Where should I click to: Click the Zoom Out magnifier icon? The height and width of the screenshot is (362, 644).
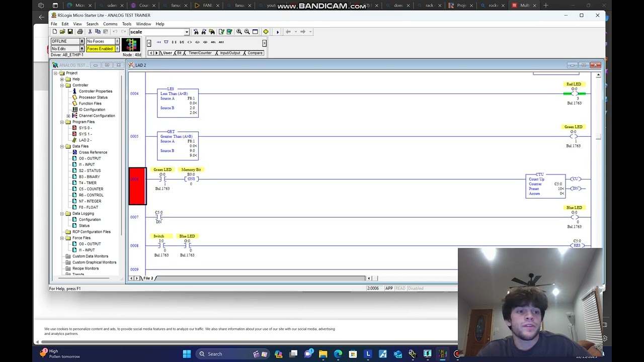[x=247, y=32]
